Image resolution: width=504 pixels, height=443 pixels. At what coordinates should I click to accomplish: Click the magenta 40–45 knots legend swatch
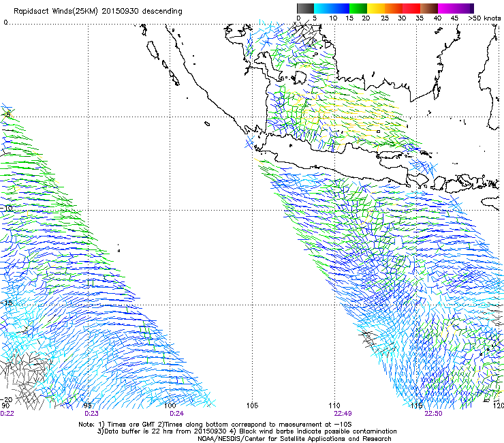tap(447, 8)
